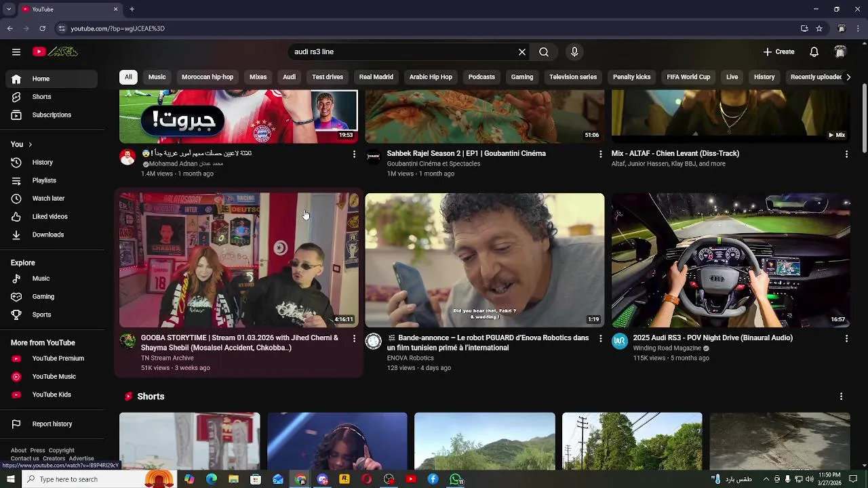Open Shorts section options menu
868x488 pixels.
[841, 396]
